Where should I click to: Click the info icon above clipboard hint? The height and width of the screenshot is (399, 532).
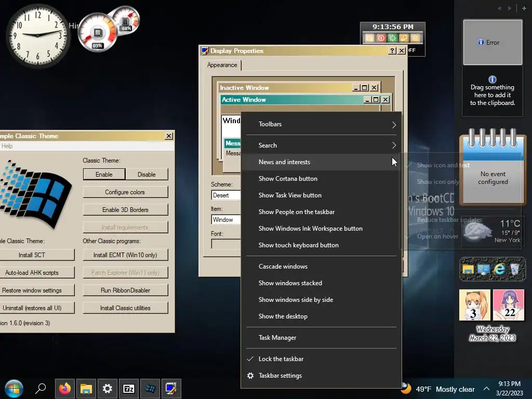pyautogui.click(x=493, y=79)
